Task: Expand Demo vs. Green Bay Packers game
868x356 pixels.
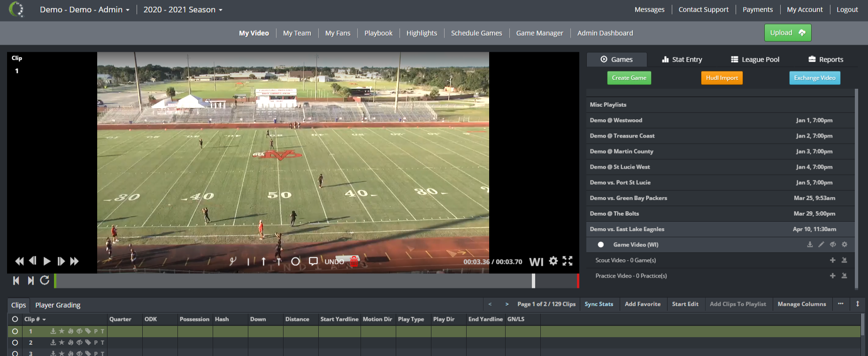Action: click(x=721, y=198)
